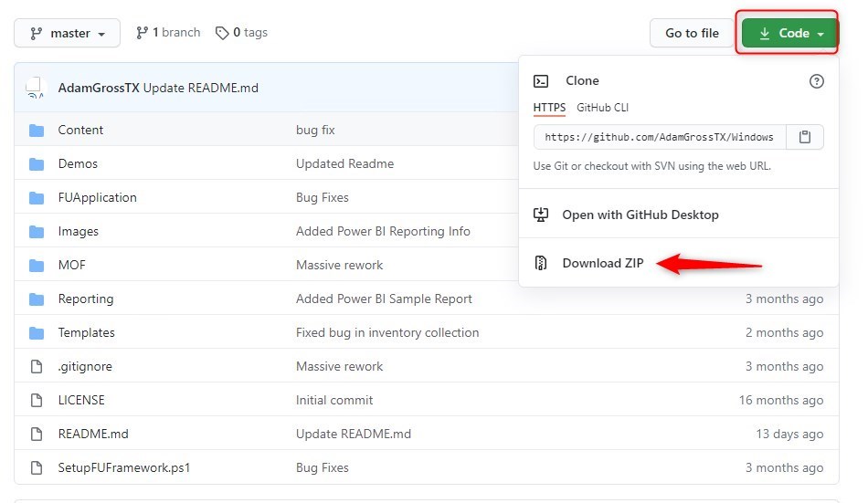This screenshot has width=868, height=503.
Task: Click the FUApplication folder icon
Action: tap(37, 197)
